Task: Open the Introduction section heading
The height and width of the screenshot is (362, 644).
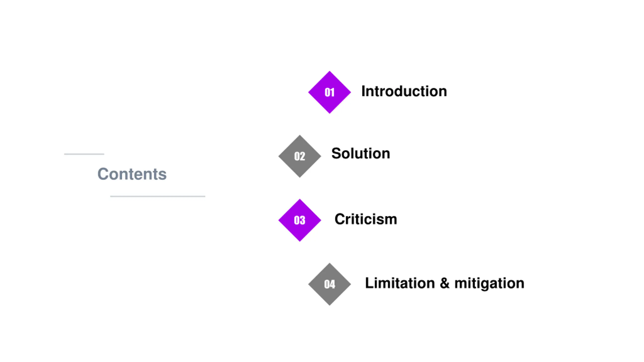Action: (404, 91)
